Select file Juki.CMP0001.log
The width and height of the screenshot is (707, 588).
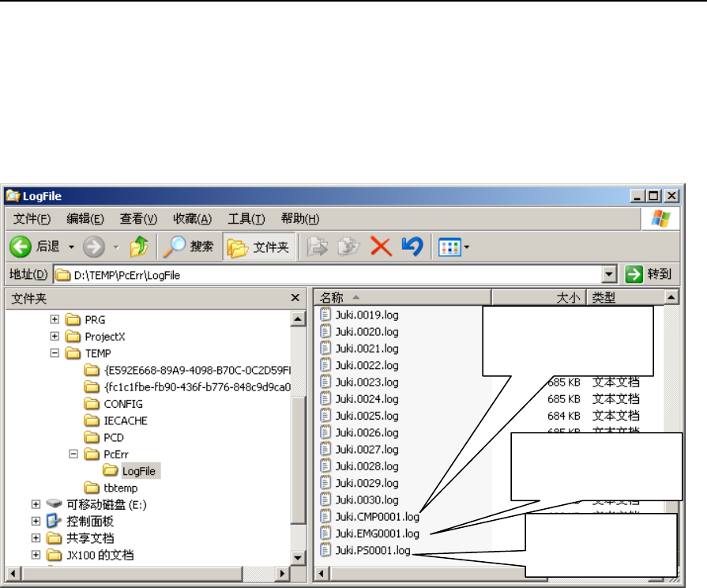[370, 517]
